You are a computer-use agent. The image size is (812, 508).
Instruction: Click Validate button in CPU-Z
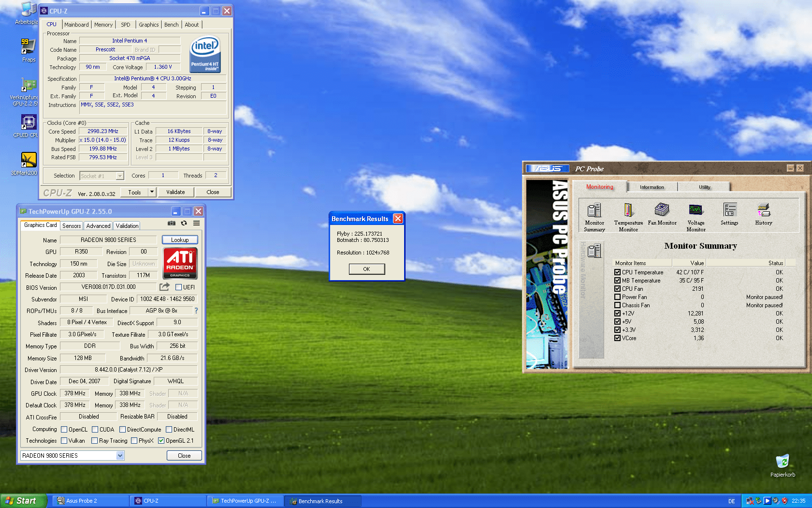[x=175, y=192]
